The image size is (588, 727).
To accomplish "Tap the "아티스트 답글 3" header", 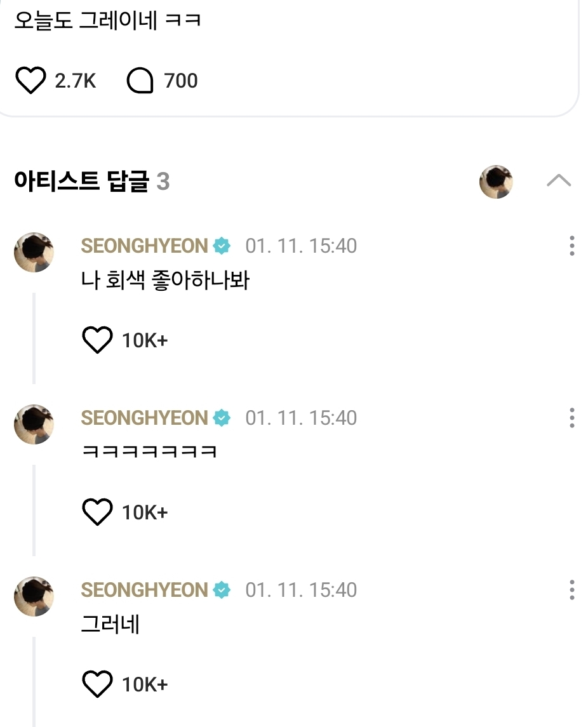I will pyautogui.click(x=91, y=182).
